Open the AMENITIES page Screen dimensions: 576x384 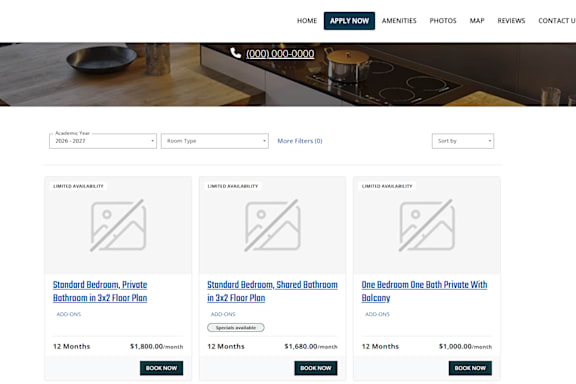pyautogui.click(x=399, y=21)
